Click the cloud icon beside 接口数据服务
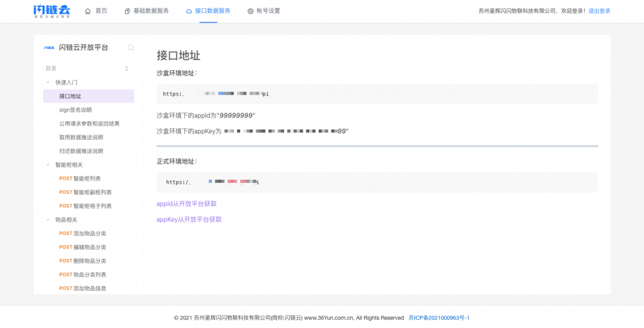 pos(189,11)
